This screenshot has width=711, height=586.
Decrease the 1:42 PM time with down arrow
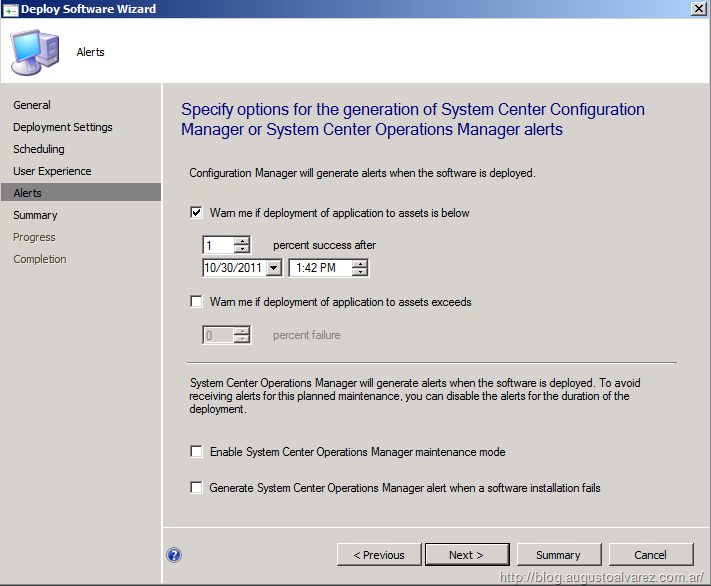click(x=360, y=272)
